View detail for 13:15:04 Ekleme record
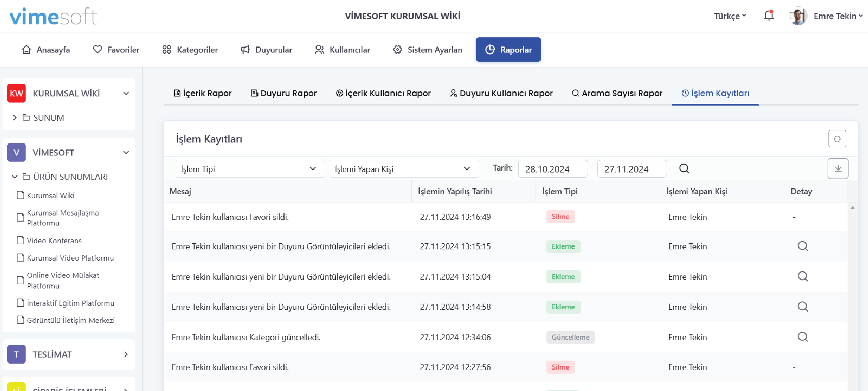Image resolution: width=868 pixels, height=391 pixels. [x=802, y=276]
